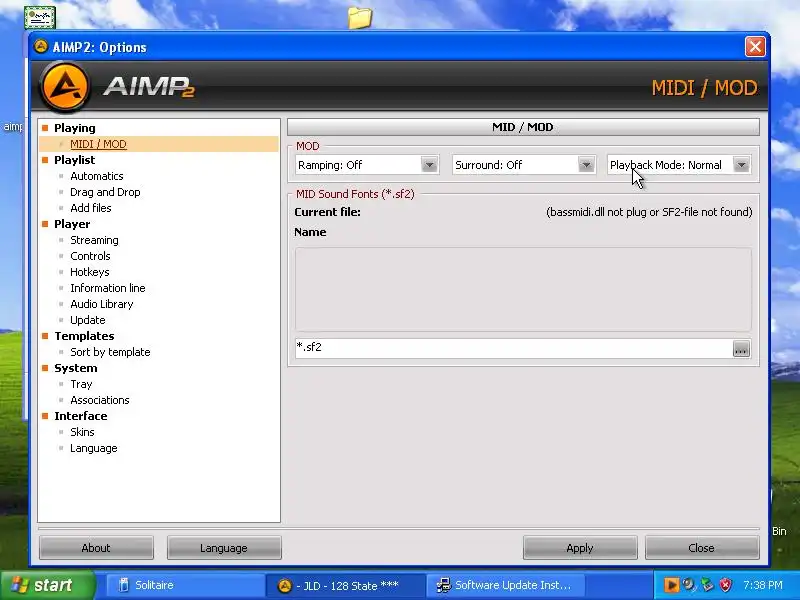Click the AIMP2 title bar icon
The image size is (800, 600).
[x=40, y=47]
